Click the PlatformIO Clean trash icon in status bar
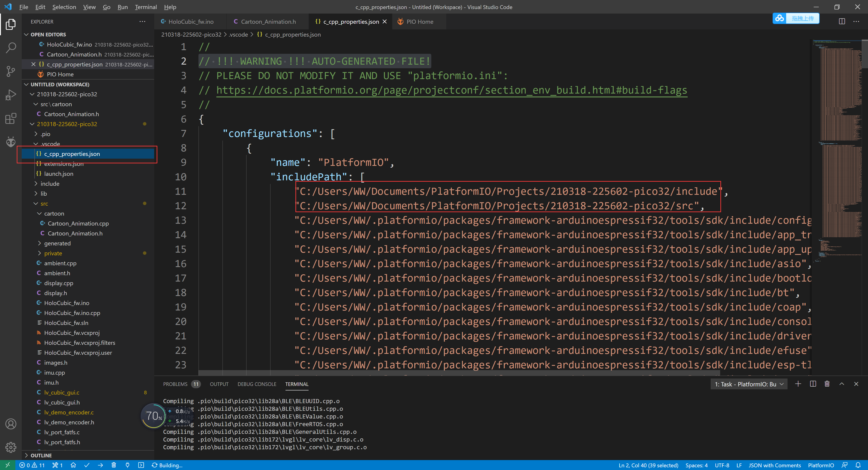This screenshot has width=868, height=470. pos(114,465)
